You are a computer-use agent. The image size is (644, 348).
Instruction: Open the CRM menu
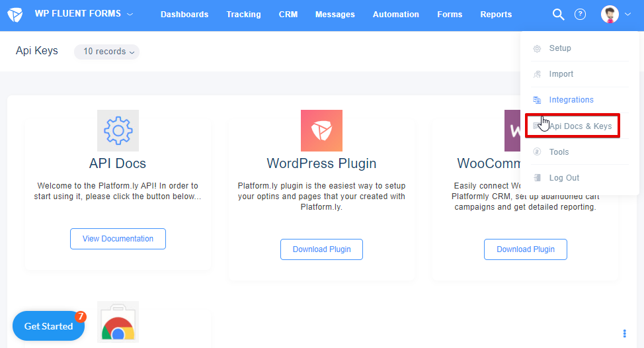288,15
